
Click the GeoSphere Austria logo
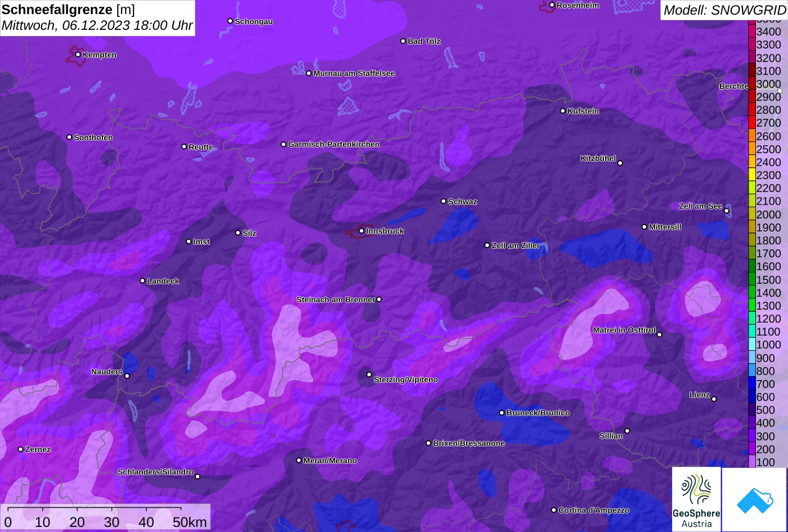tap(696, 499)
